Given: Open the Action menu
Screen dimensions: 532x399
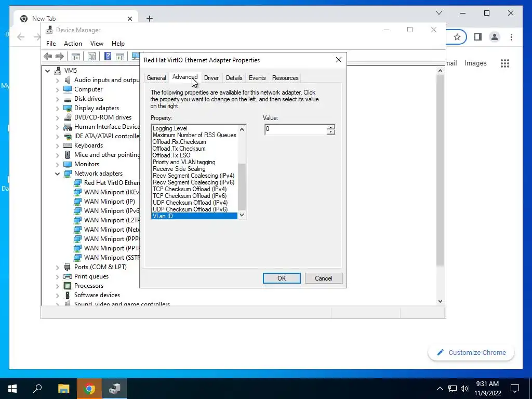Looking at the screenshot, I should coord(73,44).
